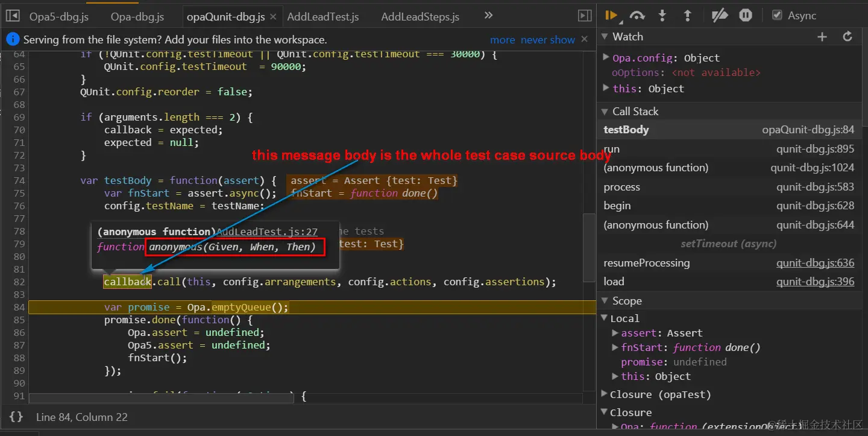The width and height of the screenshot is (868, 436).
Task: Click oOptions not available watch entry
Action: [686, 72]
